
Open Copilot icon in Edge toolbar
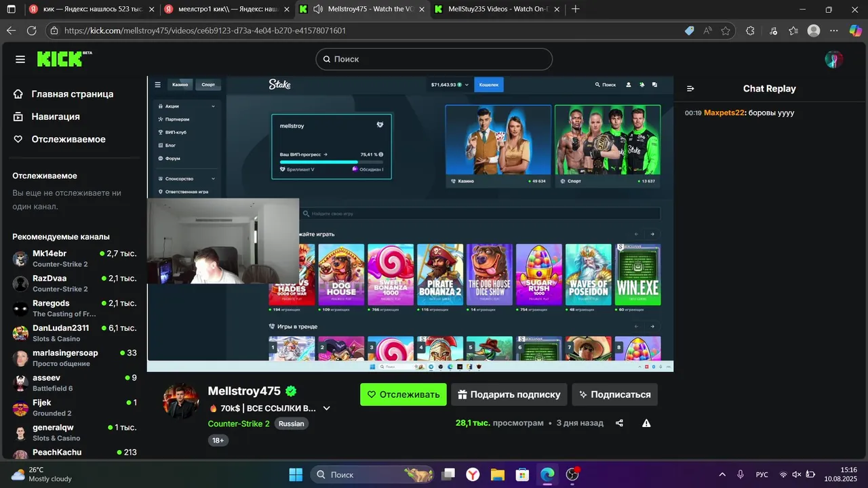[854, 30]
